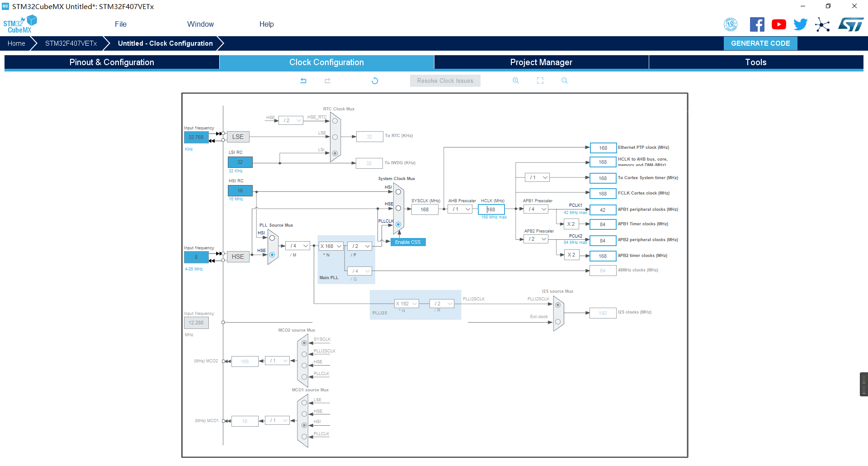Zoom in on the clock diagram
868x466 pixels.
click(516, 81)
